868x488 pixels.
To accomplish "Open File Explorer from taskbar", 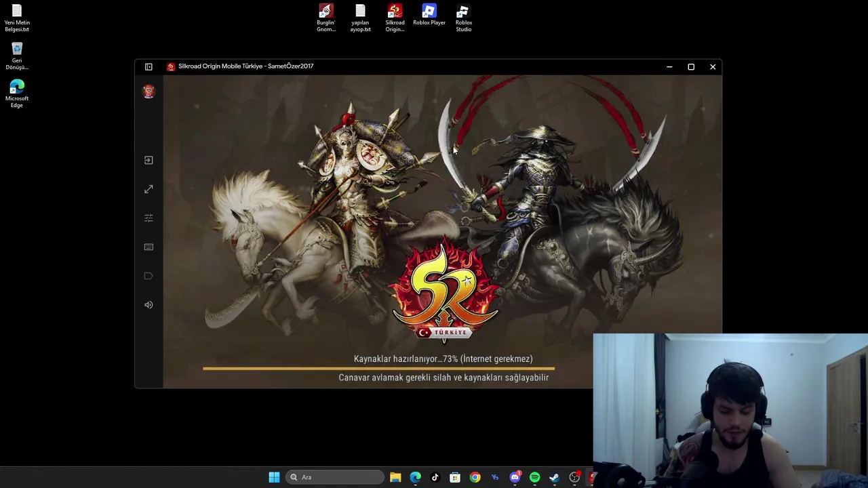I will point(395,477).
